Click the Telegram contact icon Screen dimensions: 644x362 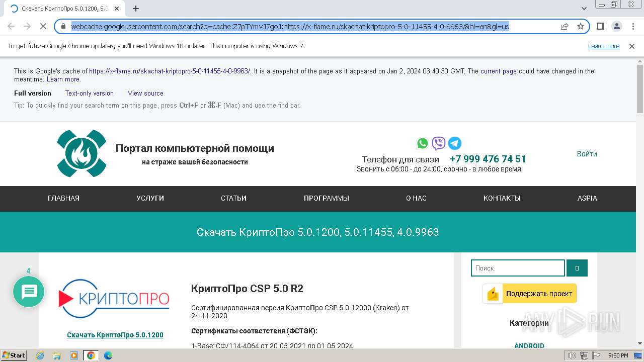coord(455,143)
